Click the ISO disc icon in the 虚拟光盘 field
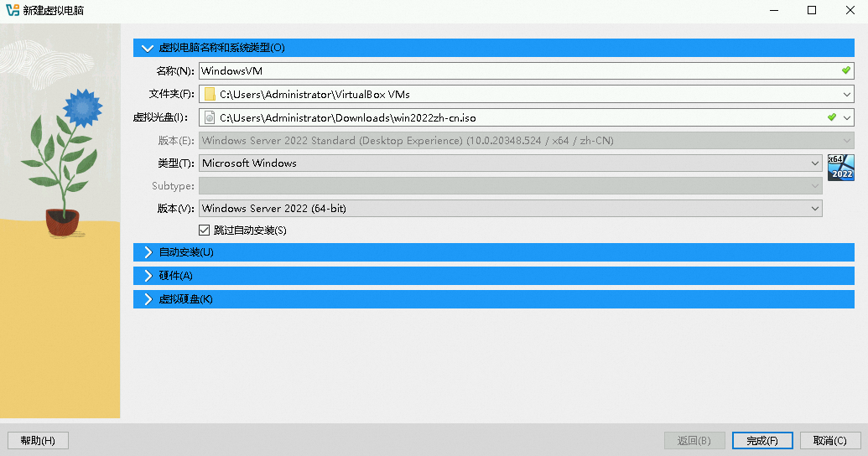This screenshot has height=456, width=868. pos(210,117)
